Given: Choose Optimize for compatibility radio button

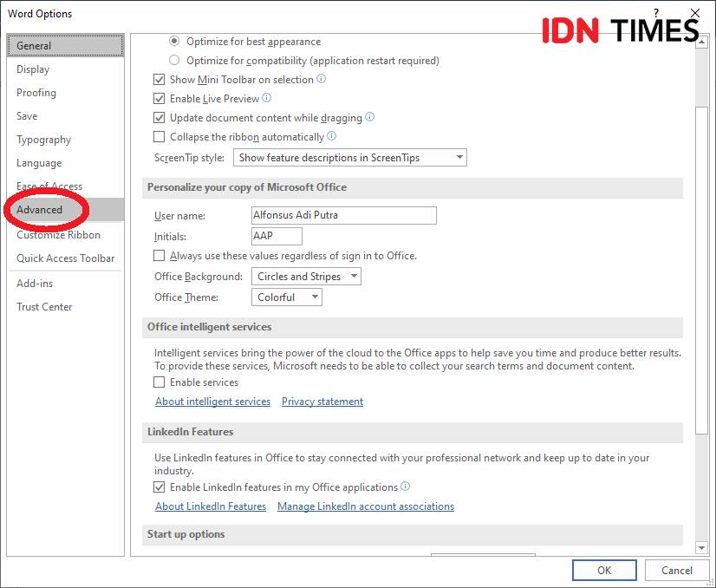Looking at the screenshot, I should point(174,60).
